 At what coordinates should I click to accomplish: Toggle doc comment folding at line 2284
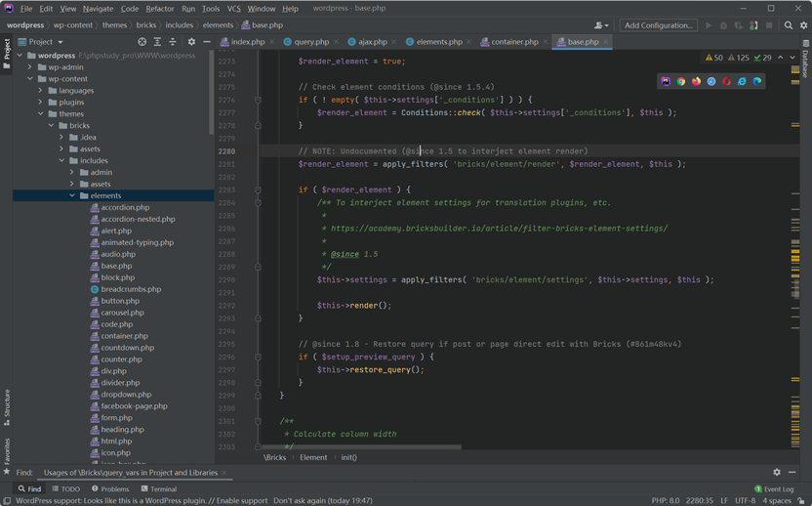258,203
